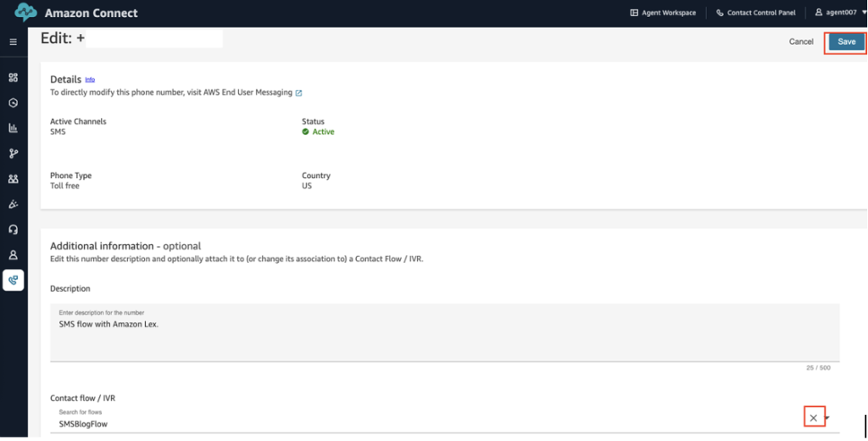Open the dashboard grid icon in sidebar
This screenshot has height=441, width=868.
pyautogui.click(x=14, y=77)
